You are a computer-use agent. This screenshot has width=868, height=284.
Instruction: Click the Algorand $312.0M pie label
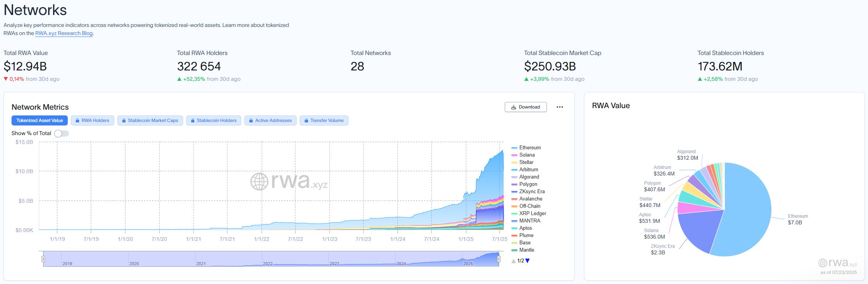688,155
